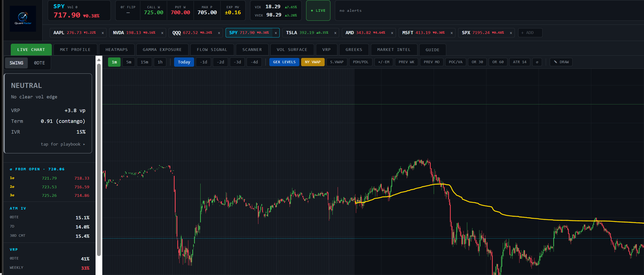Set the 1m timeframe
Screen dimensions: 644x275
[114, 62]
